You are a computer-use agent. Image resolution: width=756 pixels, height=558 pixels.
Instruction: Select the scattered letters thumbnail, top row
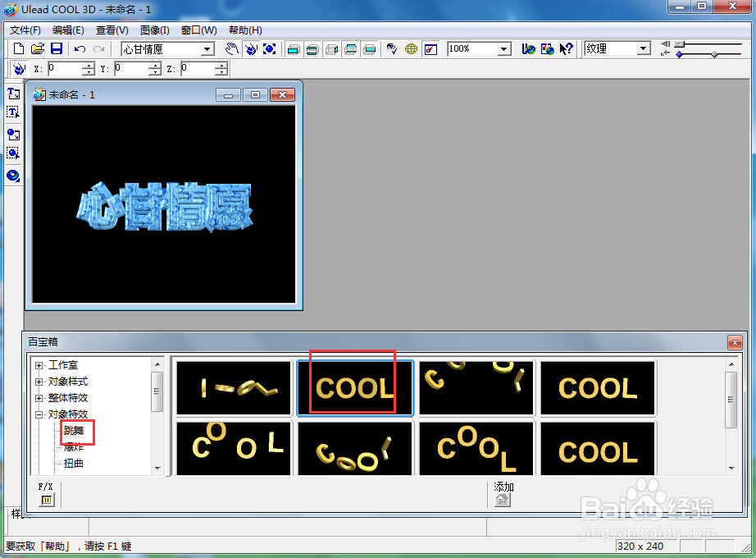pyautogui.click(x=476, y=388)
